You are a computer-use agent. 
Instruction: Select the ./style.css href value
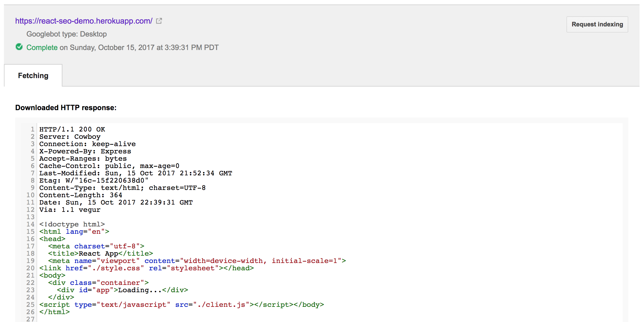tap(116, 268)
